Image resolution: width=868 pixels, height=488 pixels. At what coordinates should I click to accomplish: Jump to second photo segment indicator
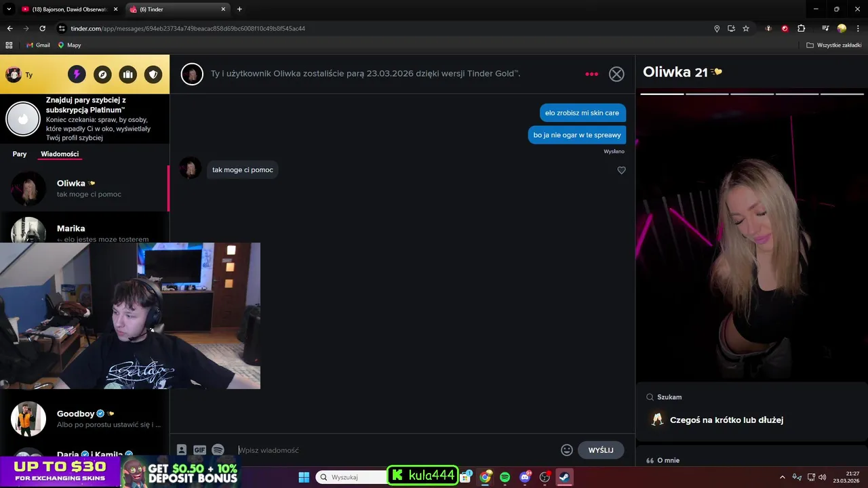coord(707,94)
